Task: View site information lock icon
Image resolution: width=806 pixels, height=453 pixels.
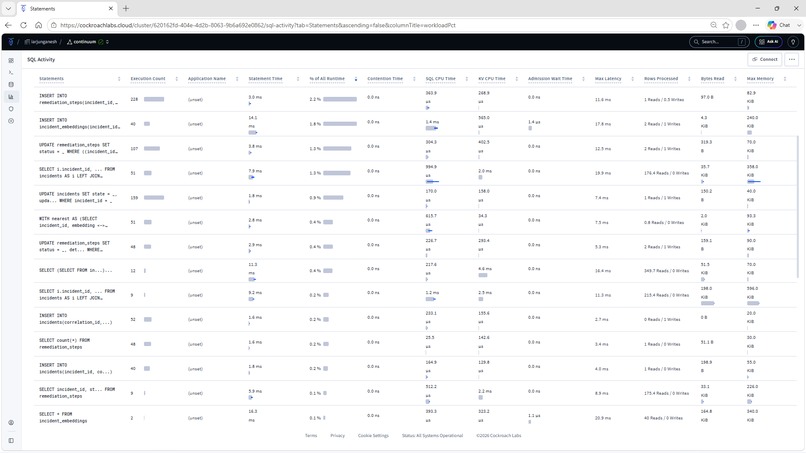Action: [53, 25]
